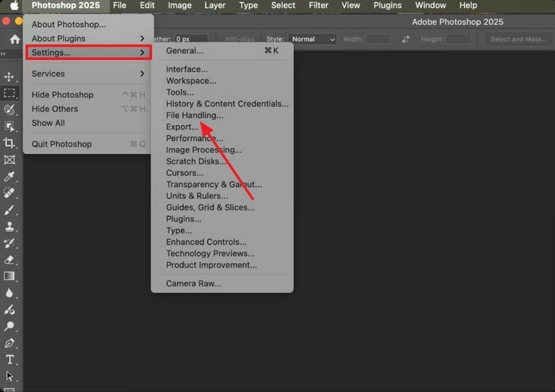Select the Brush tool
Screen dimensions: 555x392
[x=10, y=209]
